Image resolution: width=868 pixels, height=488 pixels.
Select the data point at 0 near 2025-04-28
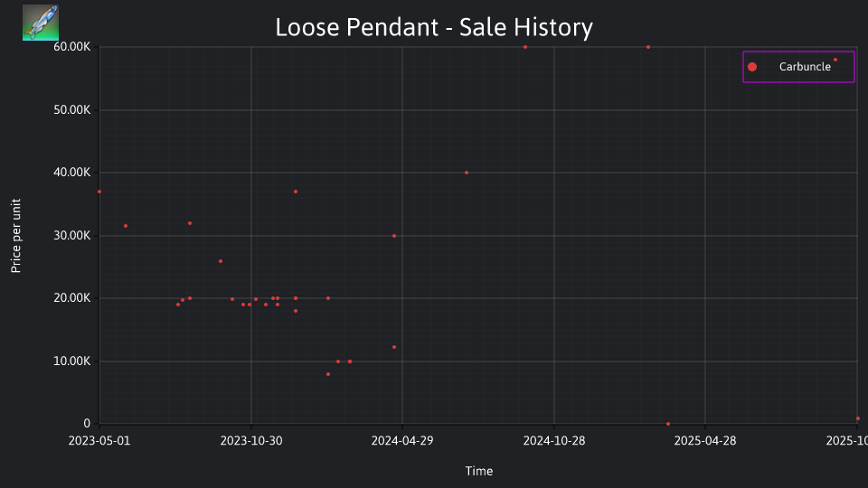pos(668,424)
